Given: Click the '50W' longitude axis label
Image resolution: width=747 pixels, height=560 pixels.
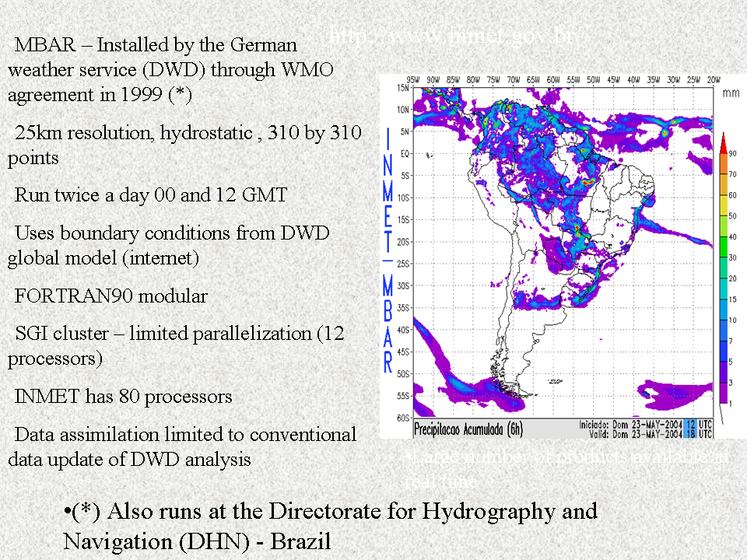Looking at the screenshot, I should tap(593, 80).
